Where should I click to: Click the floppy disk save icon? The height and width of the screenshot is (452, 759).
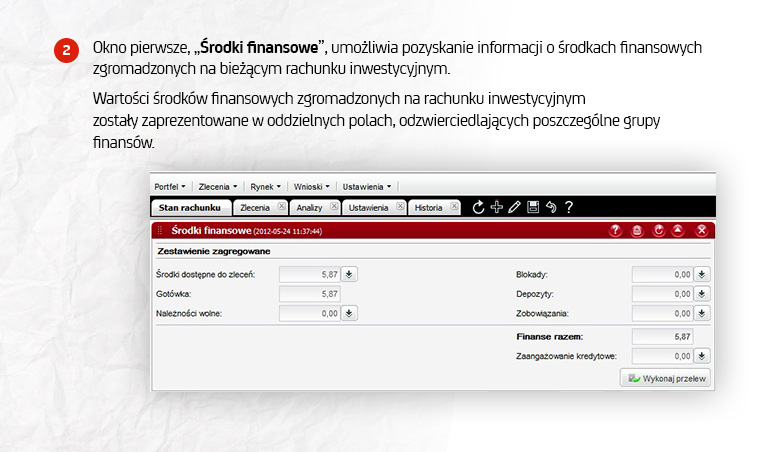533,207
